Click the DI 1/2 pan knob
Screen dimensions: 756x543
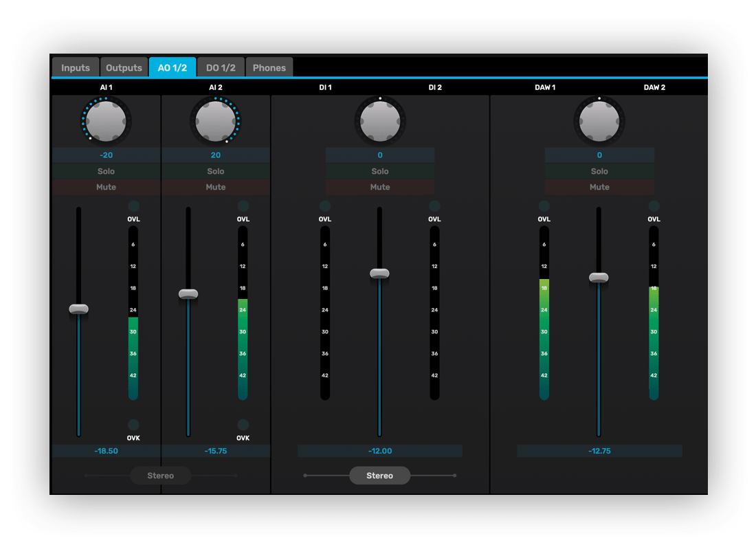pos(380,122)
